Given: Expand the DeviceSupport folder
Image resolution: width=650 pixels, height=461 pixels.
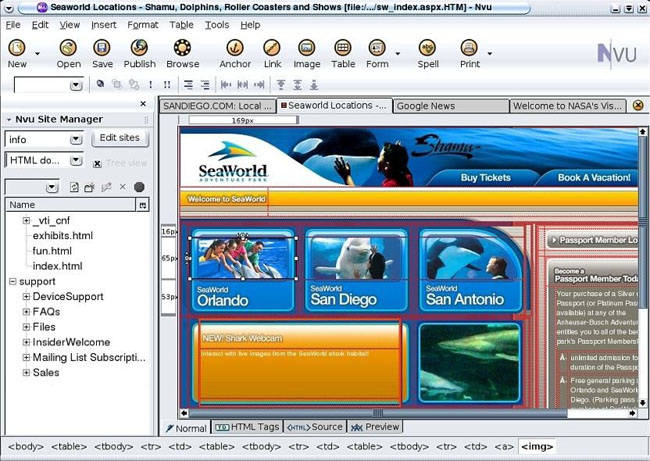Looking at the screenshot, I should (x=26, y=297).
